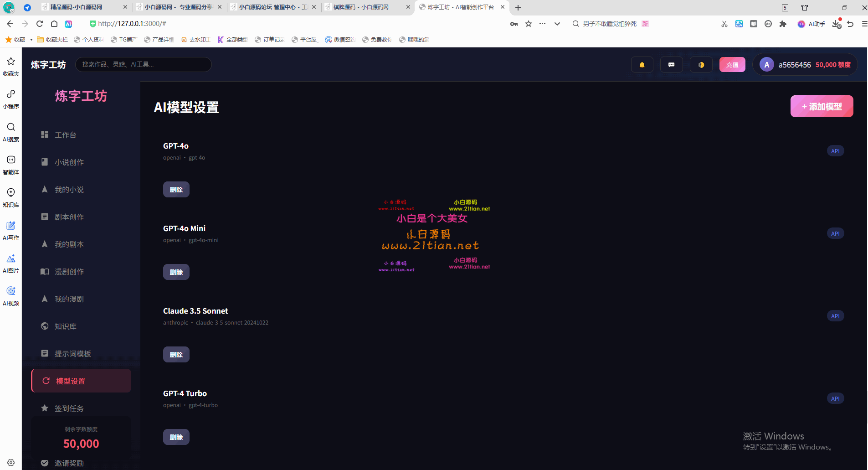
Task: Click the notification bell icon
Action: click(x=642, y=65)
